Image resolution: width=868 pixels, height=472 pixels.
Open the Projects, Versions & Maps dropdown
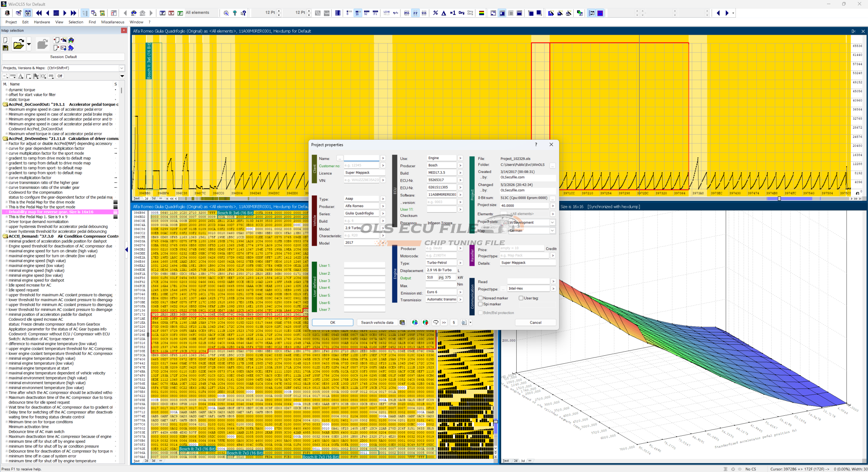pos(122,68)
